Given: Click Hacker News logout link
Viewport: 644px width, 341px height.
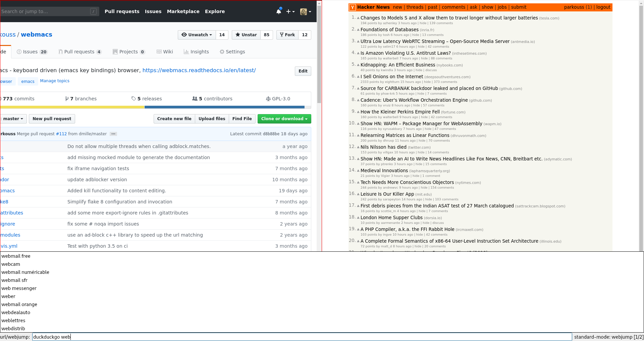Looking at the screenshot, I should (x=603, y=7).
